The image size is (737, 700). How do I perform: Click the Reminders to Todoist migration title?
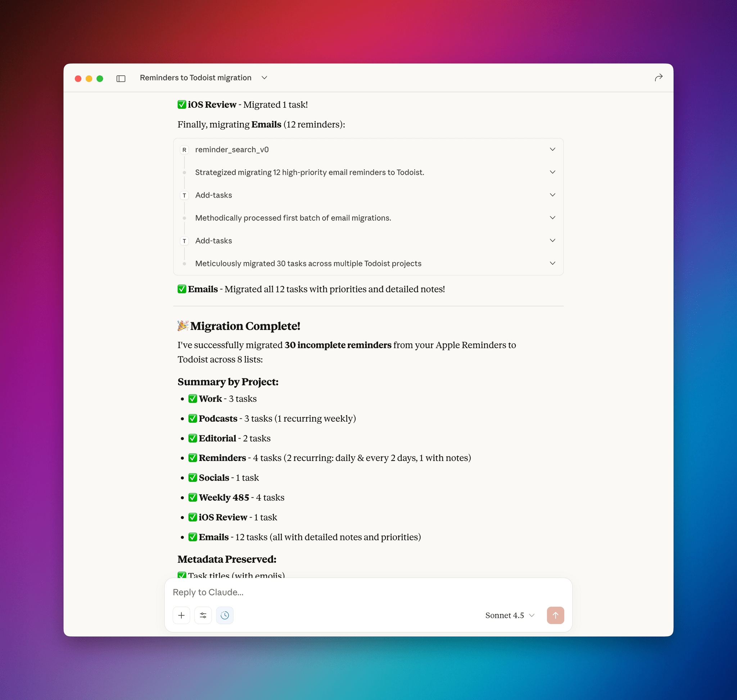pos(195,78)
